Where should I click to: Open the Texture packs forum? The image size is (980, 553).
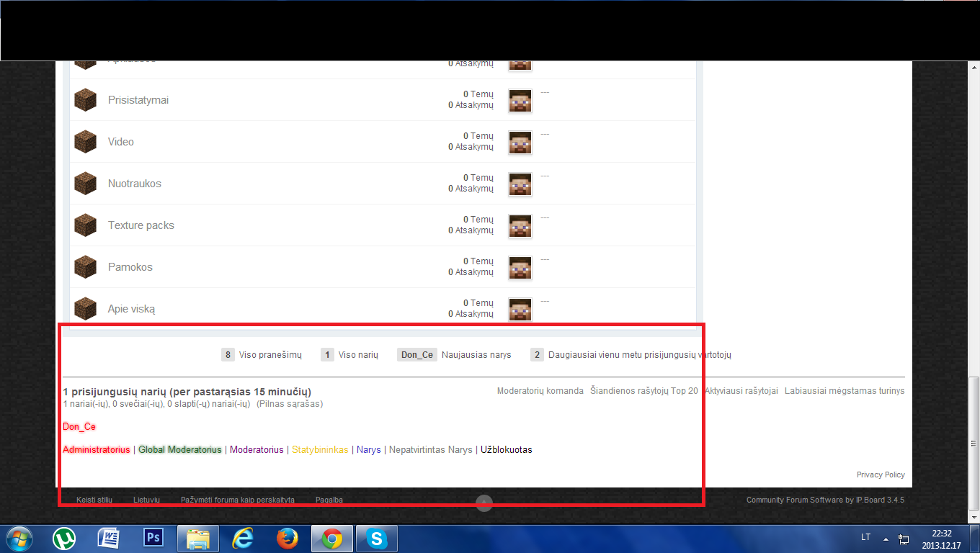coord(141,225)
